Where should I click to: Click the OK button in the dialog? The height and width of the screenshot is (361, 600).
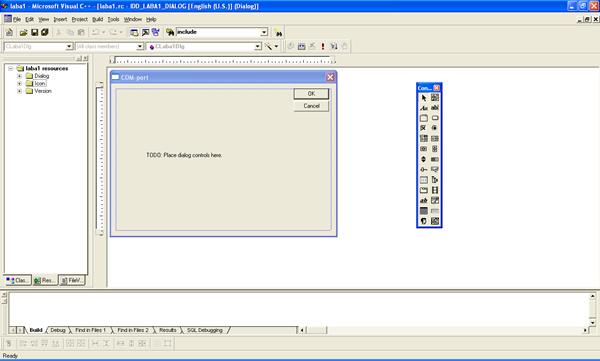click(x=311, y=94)
